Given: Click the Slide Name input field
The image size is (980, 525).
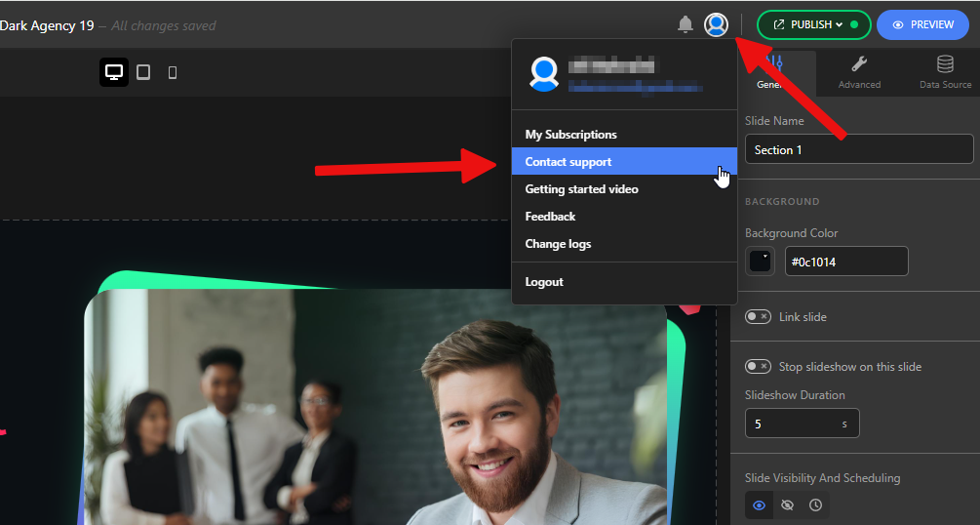Looking at the screenshot, I should pos(859,149).
